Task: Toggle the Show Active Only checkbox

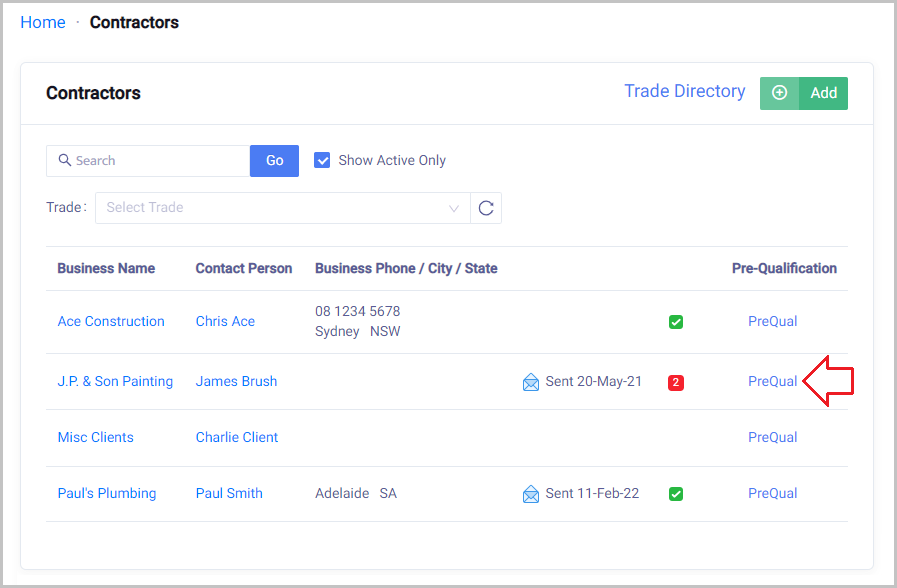Action: point(322,160)
